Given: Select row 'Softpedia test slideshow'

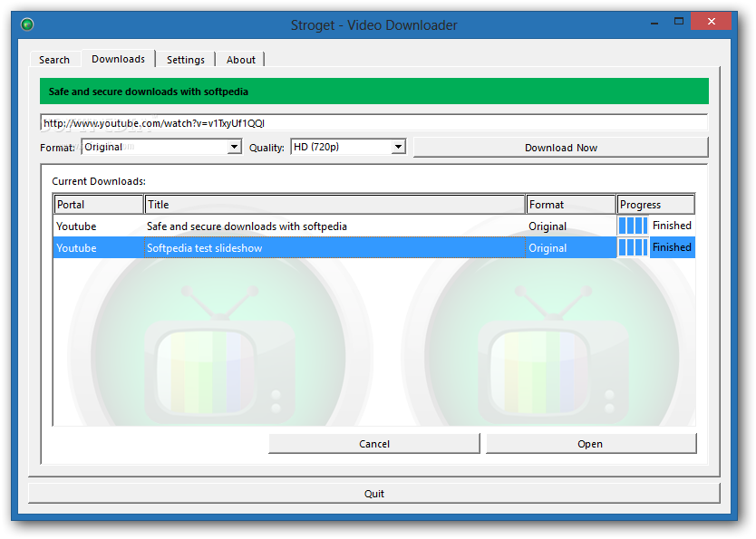Looking at the screenshot, I should click(x=374, y=247).
